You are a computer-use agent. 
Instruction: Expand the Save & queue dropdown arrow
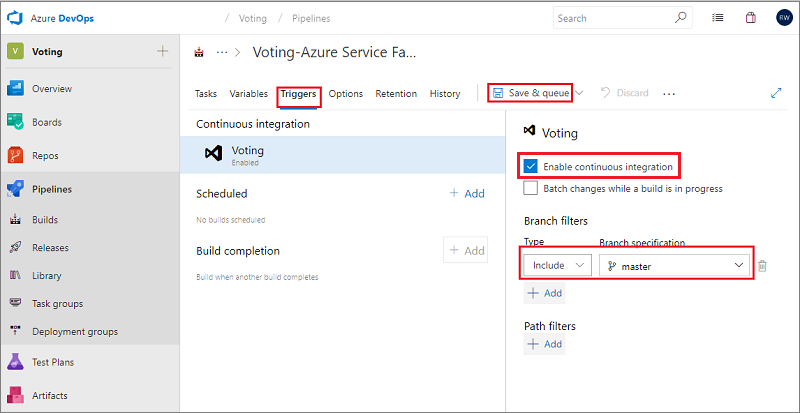point(579,93)
